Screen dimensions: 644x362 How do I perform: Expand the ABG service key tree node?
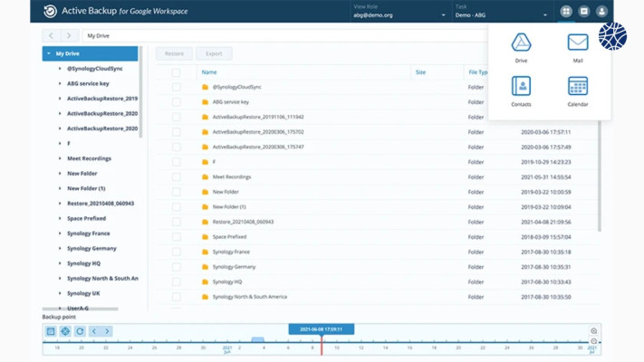pos(60,84)
